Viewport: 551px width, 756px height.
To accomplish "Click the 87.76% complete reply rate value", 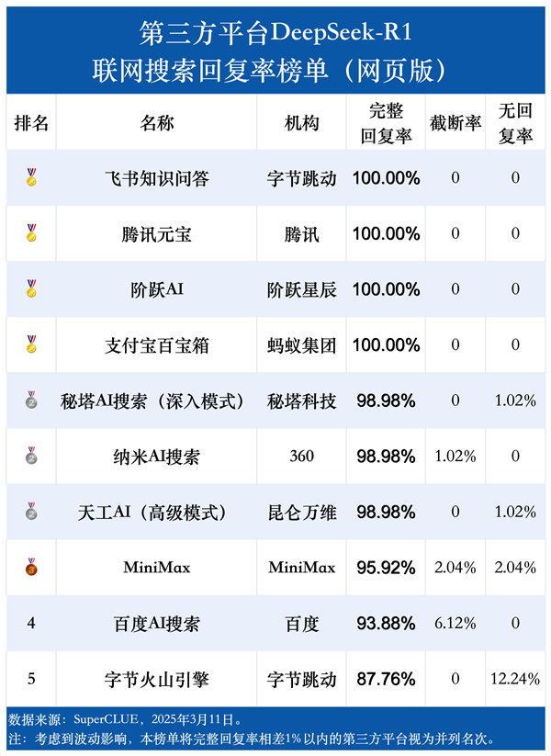I will (x=386, y=680).
